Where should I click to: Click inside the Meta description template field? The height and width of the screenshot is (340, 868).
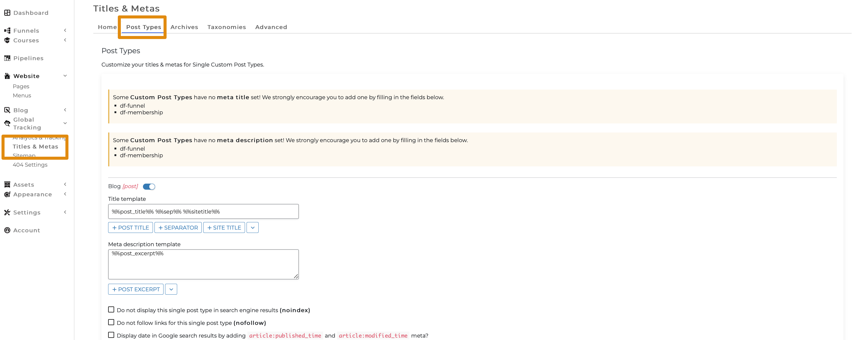(203, 264)
